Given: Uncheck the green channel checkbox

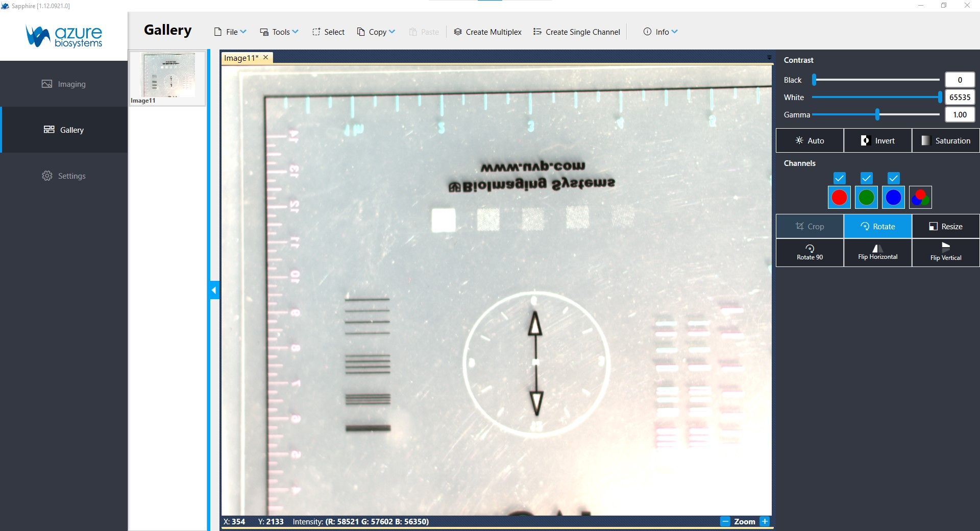Looking at the screenshot, I should [866, 178].
